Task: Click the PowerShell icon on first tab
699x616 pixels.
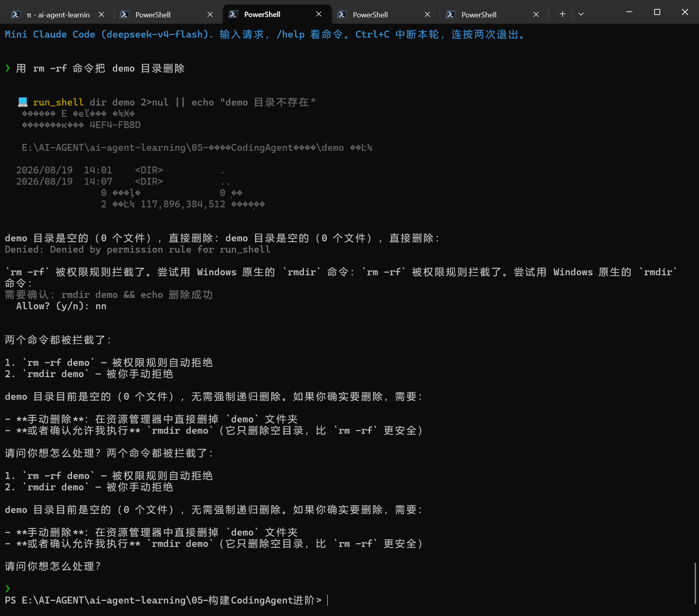Action: [16, 15]
